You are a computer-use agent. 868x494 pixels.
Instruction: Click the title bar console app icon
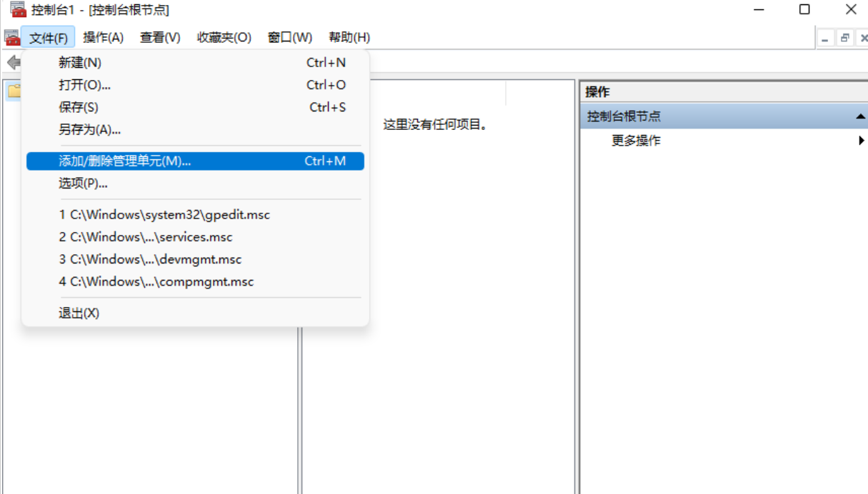tap(18, 10)
